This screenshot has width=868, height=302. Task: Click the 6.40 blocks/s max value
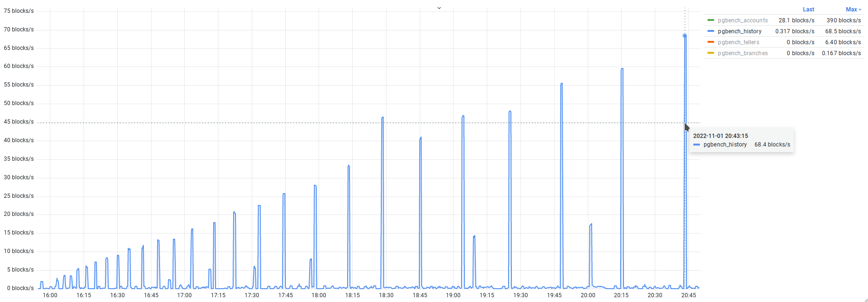[x=843, y=42]
